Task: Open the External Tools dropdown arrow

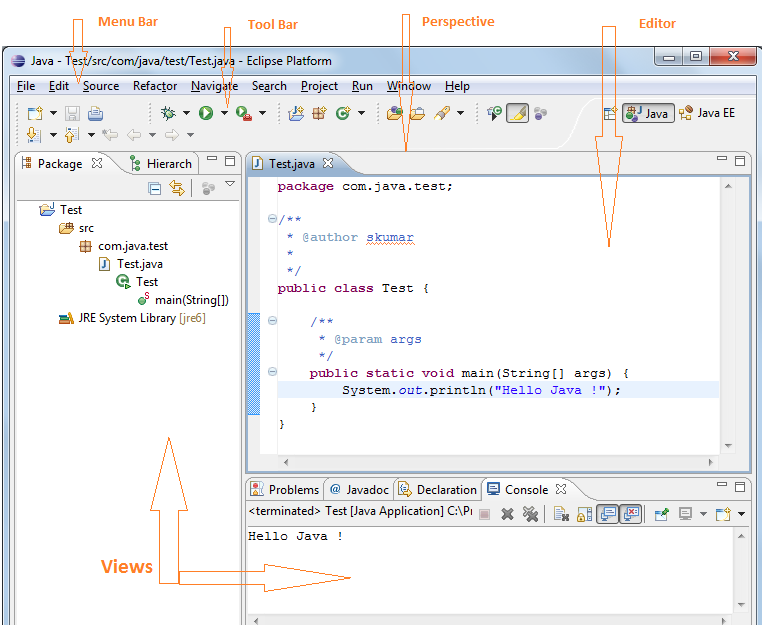Action: [262, 113]
